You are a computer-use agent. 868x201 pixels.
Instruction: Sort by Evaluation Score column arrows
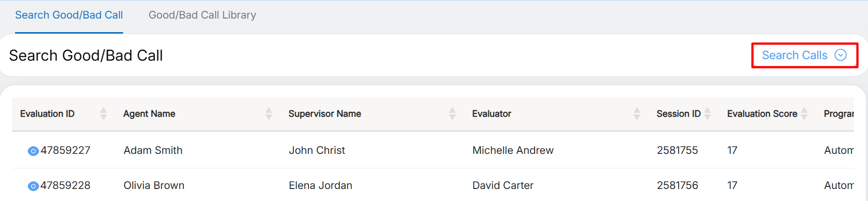click(804, 114)
